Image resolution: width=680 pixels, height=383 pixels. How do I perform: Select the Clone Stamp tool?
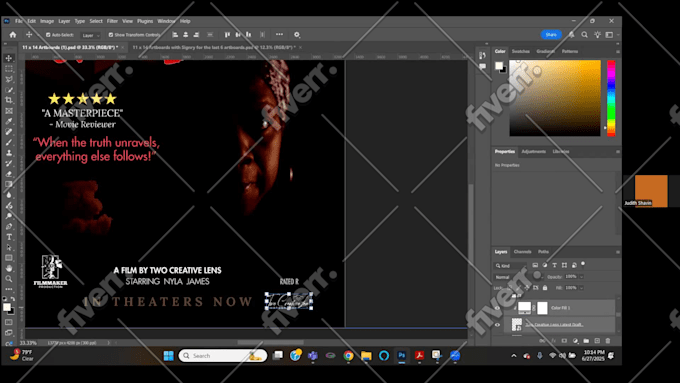(9, 153)
